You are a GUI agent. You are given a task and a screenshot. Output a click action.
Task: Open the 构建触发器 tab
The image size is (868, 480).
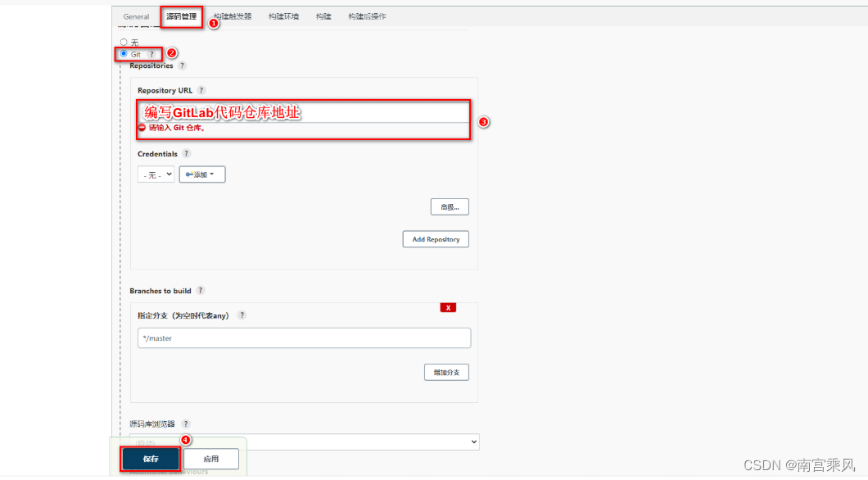point(233,16)
